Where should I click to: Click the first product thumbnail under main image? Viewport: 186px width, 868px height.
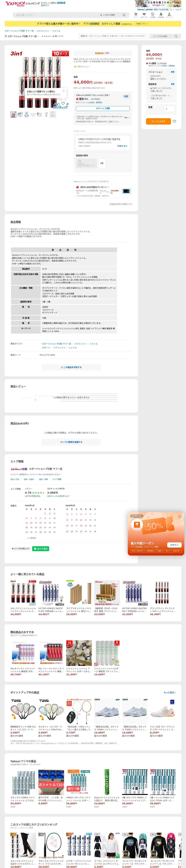pyautogui.click(x=13, y=115)
